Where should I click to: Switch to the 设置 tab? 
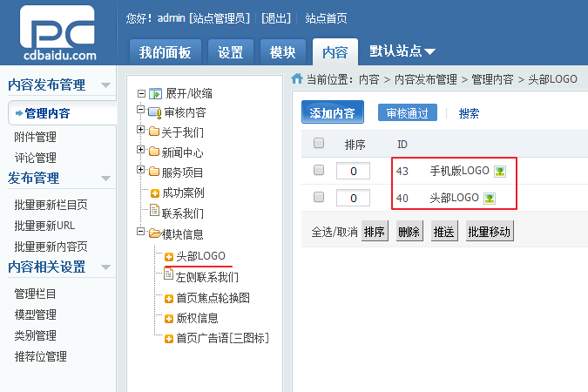(230, 52)
